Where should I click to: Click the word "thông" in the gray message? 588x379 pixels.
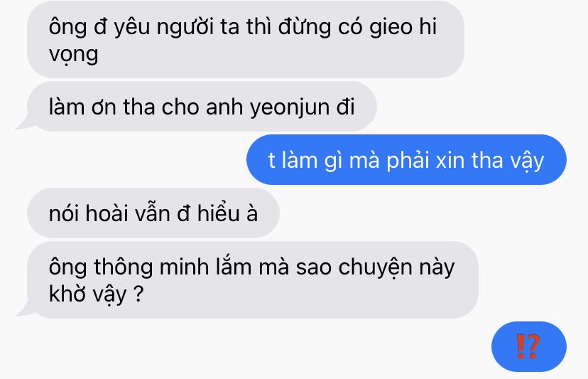(x=123, y=268)
